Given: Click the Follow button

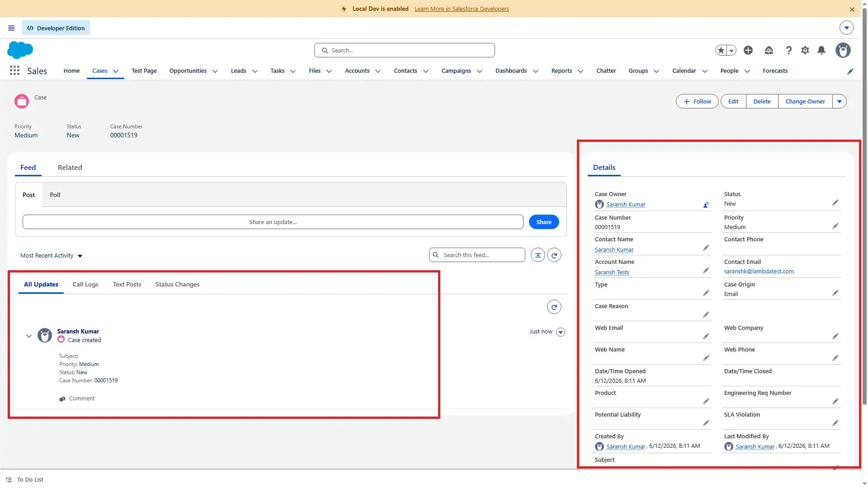Looking at the screenshot, I should pos(697,102).
